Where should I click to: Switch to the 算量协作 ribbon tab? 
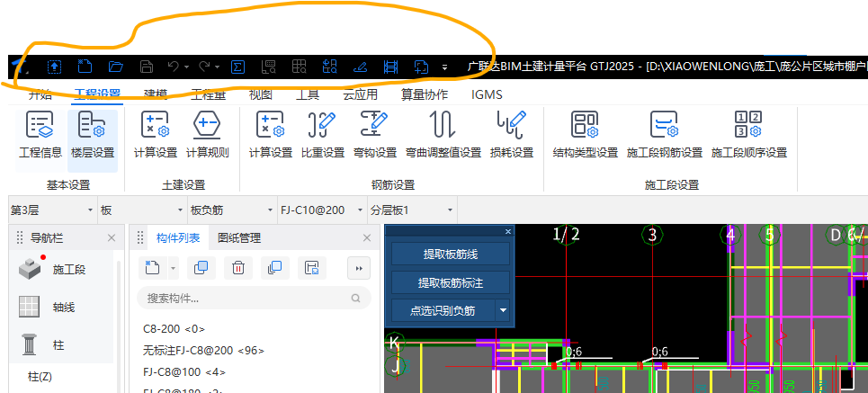click(x=424, y=94)
